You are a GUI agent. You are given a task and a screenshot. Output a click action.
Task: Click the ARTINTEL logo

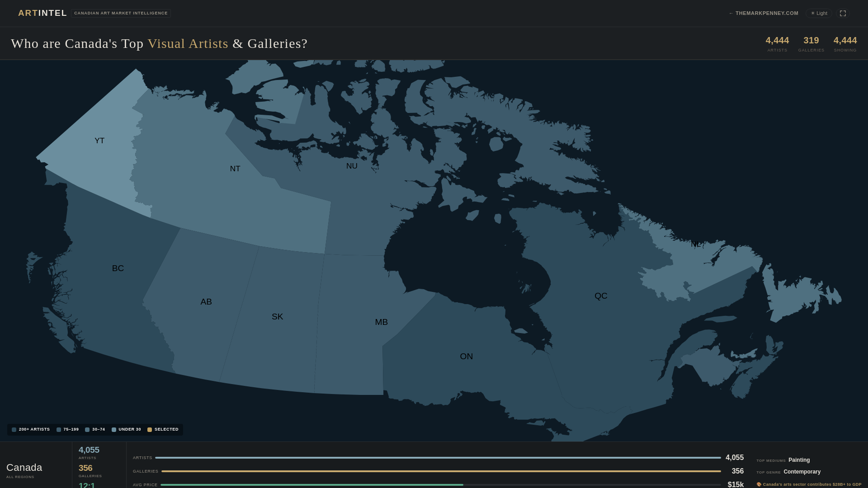[x=42, y=13]
